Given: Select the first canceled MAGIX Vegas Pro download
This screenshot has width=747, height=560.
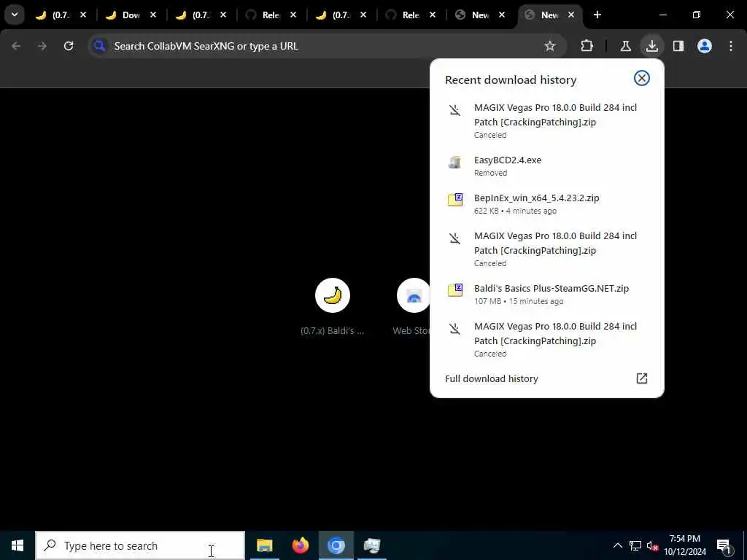Looking at the screenshot, I should [547, 120].
